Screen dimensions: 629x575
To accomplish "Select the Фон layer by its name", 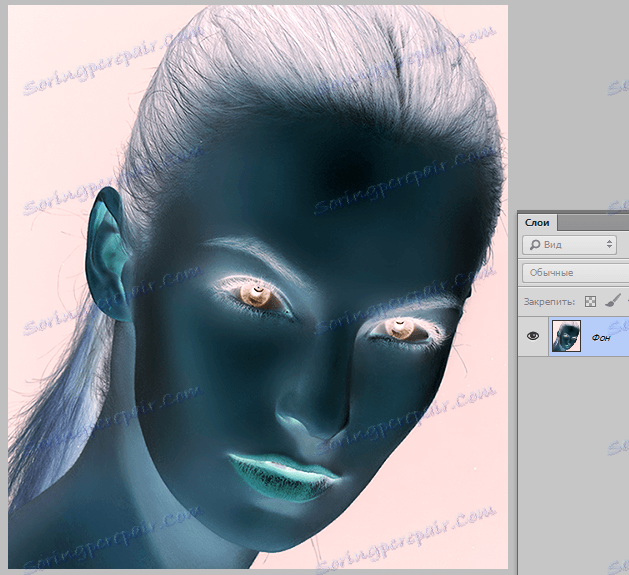I will (601, 337).
